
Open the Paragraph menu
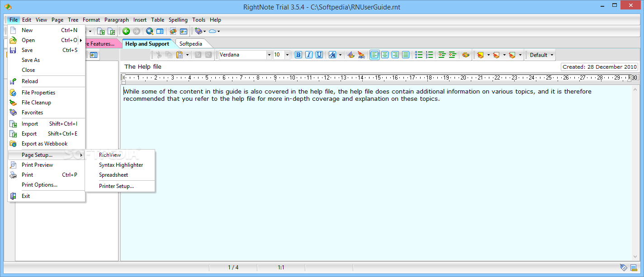[x=117, y=20]
